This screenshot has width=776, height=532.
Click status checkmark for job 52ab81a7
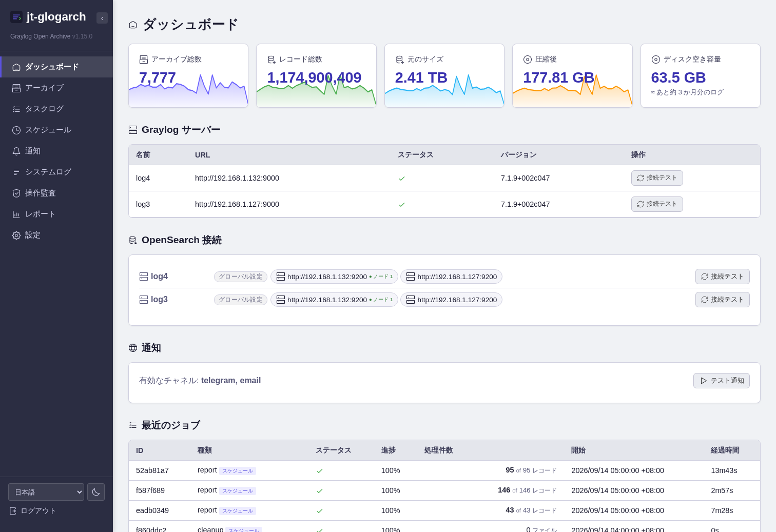[x=320, y=471]
